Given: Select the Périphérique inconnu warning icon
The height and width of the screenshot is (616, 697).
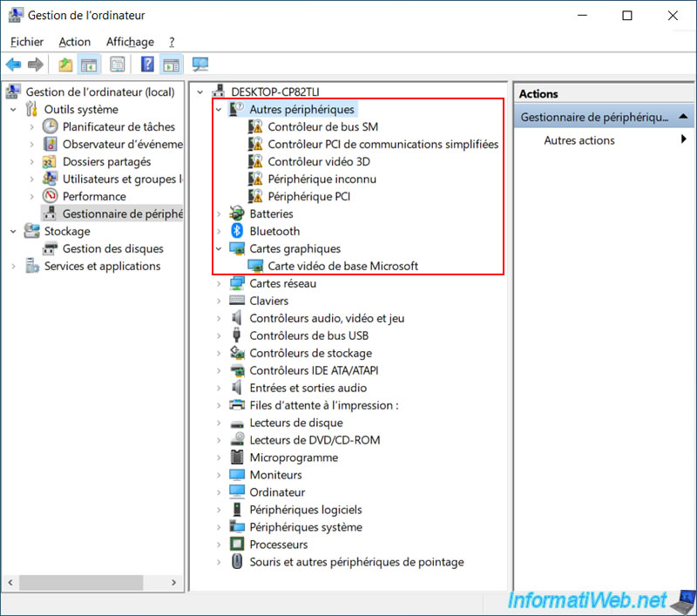Looking at the screenshot, I should (x=255, y=179).
